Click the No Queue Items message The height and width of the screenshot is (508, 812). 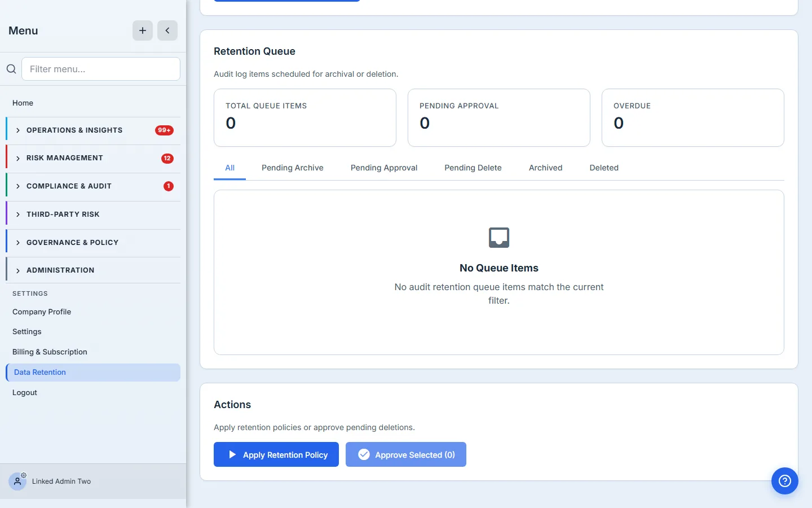point(499,268)
